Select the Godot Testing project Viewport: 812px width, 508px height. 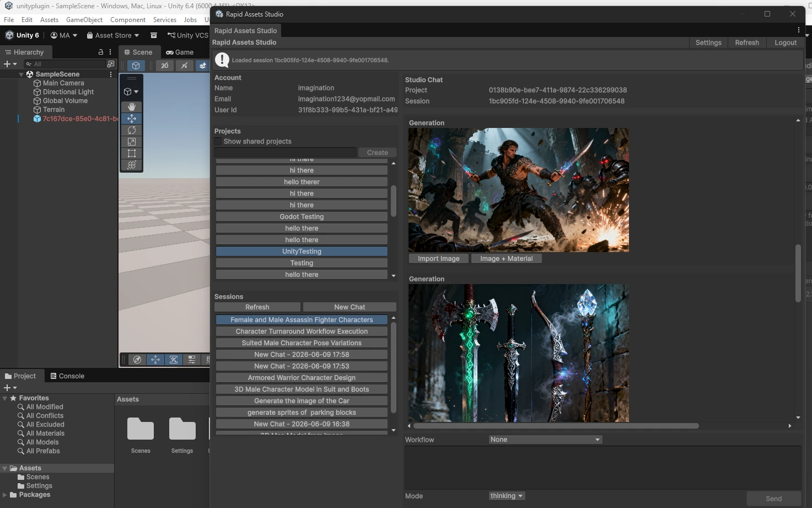point(302,217)
